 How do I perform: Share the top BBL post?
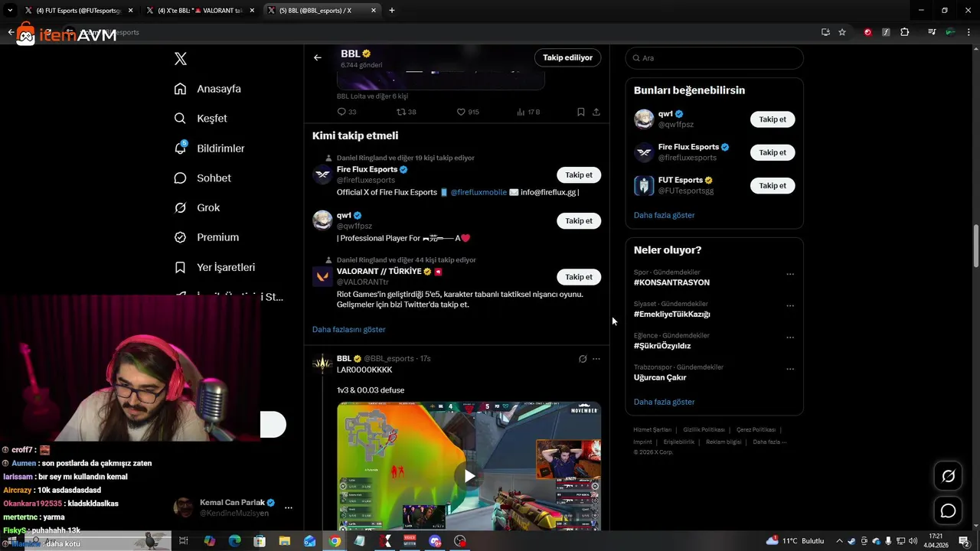(x=596, y=112)
